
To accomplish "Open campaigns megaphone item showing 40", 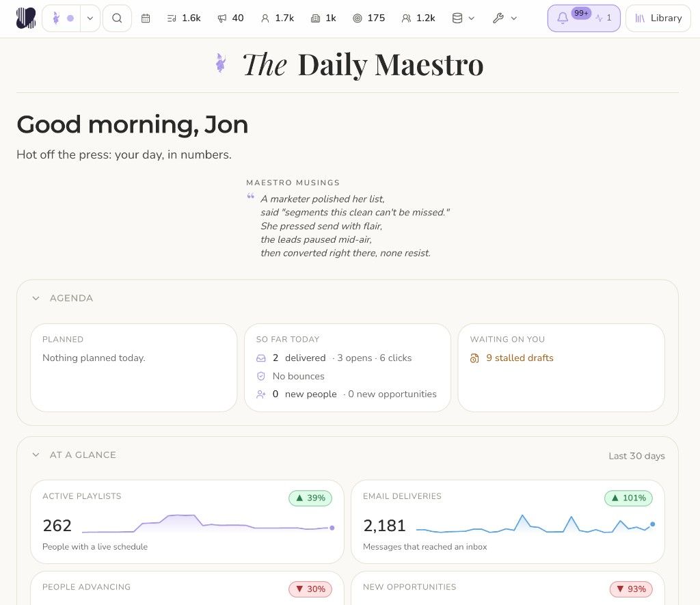I will coord(230,18).
